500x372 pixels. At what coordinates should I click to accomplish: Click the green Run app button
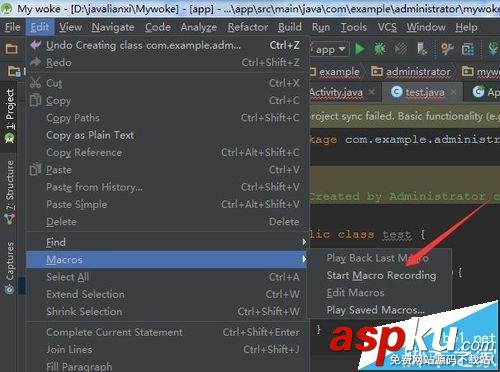360,49
